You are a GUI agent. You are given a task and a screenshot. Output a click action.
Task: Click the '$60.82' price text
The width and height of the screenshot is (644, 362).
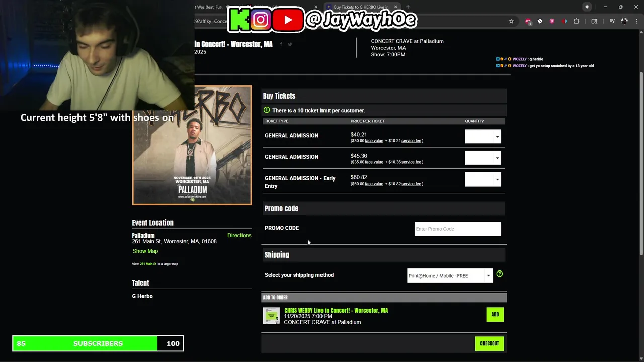click(x=359, y=177)
